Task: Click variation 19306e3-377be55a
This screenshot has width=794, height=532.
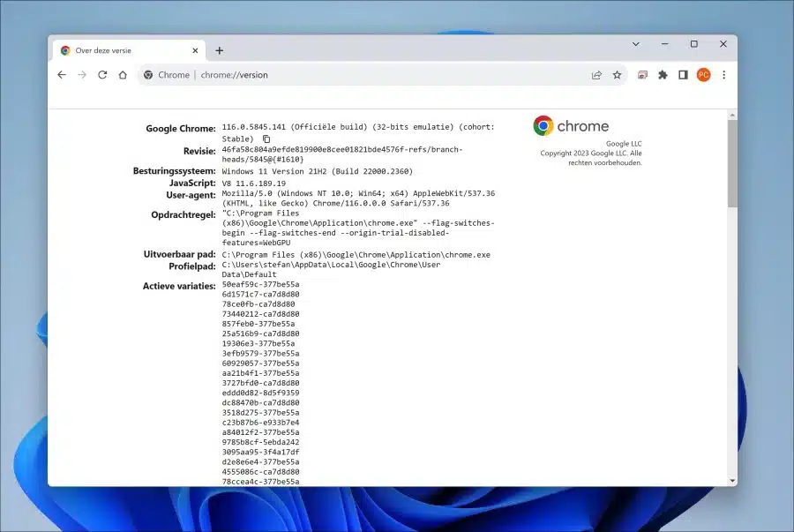Action: 258,344
